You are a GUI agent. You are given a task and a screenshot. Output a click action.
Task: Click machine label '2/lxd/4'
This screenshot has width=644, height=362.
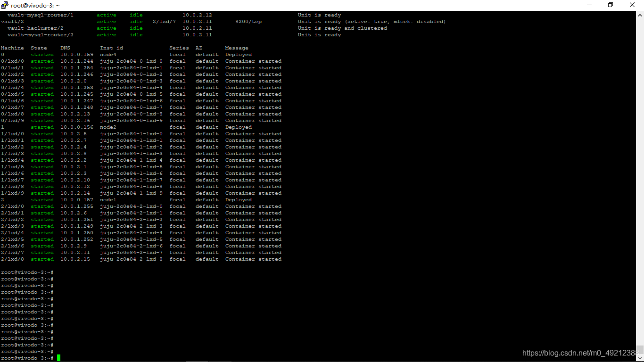click(12, 233)
